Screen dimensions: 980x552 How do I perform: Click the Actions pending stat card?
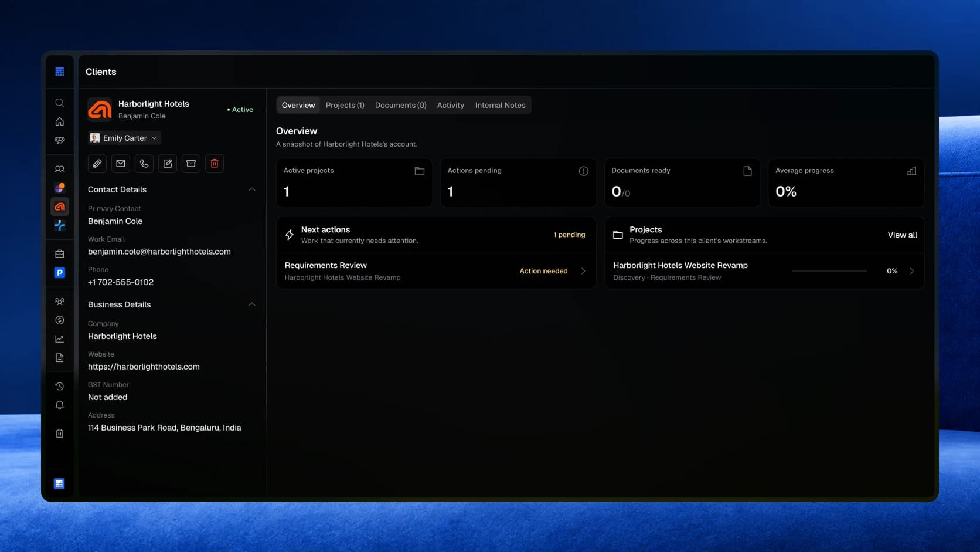[x=518, y=182]
